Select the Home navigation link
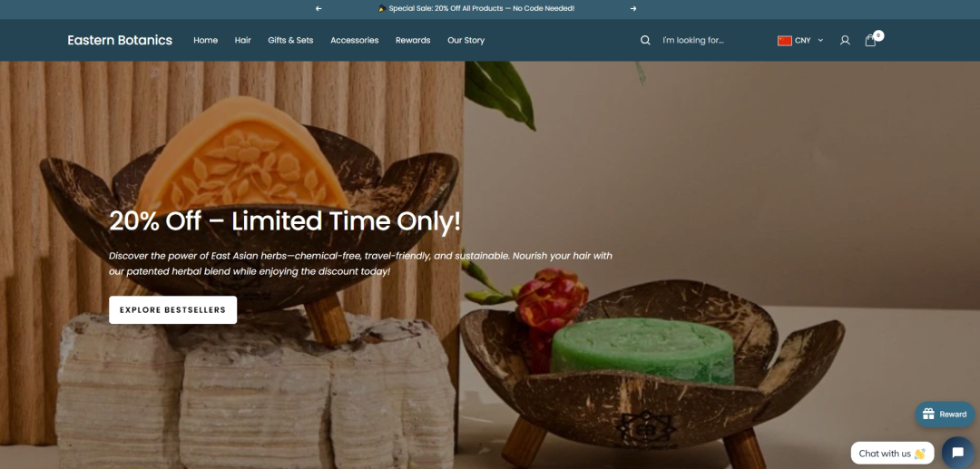This screenshot has width=980, height=469. [x=206, y=40]
